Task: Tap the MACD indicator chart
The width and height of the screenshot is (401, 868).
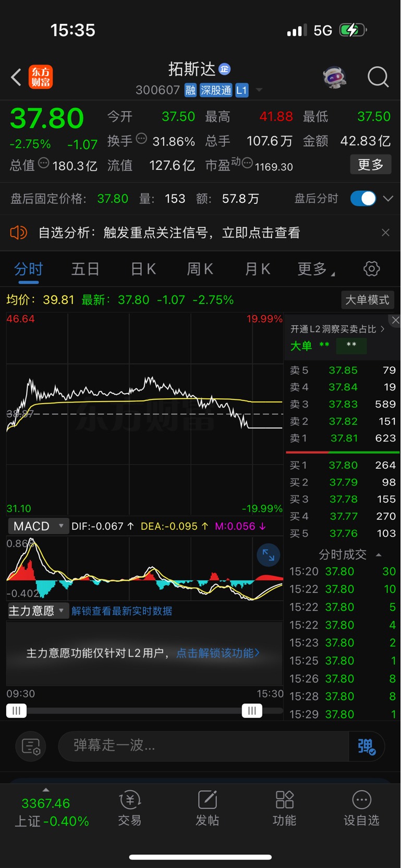Action: click(x=144, y=568)
